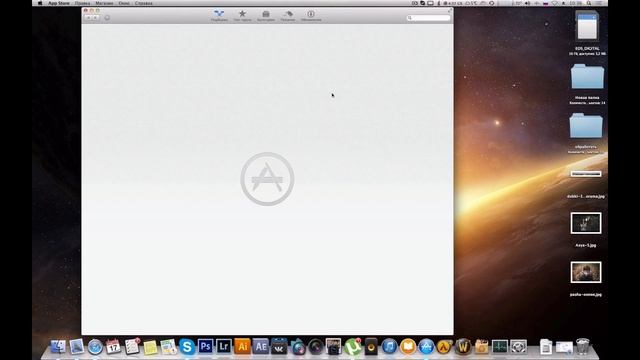Screen dimensions: 640x360
Task: Open the App Store menu in menu bar
Action: [59, 3]
